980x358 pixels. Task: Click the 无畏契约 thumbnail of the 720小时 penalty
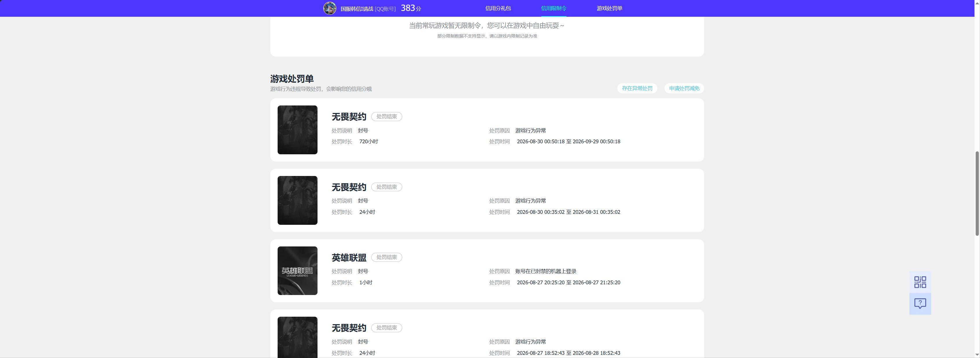point(297,130)
